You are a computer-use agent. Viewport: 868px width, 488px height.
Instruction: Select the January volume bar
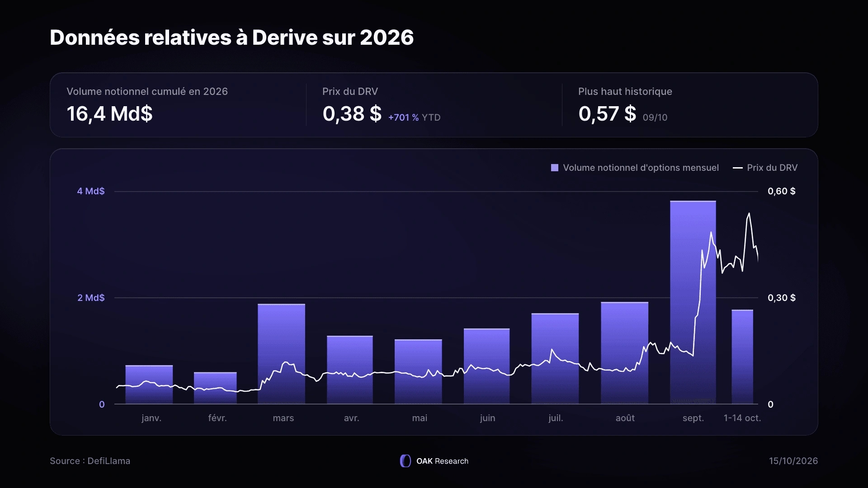click(x=149, y=385)
